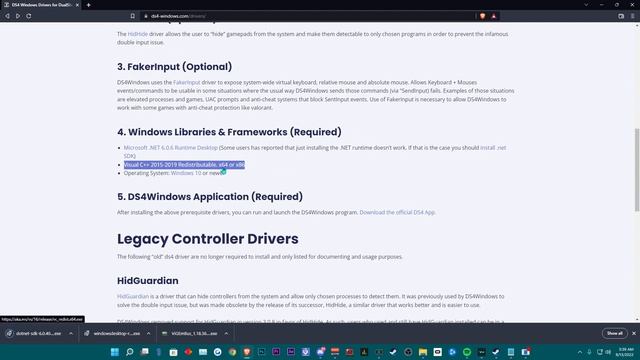Click Show all downloads button
The height and width of the screenshot is (360, 640).
pos(614,333)
